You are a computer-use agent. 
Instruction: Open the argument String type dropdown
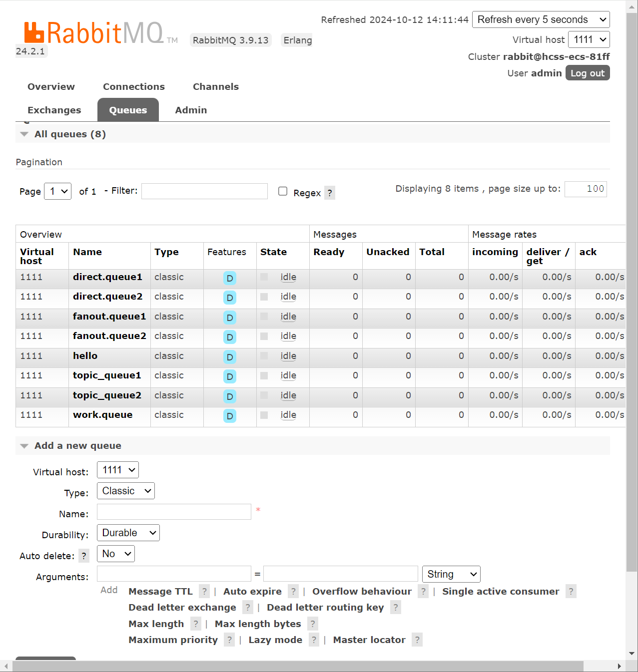451,574
